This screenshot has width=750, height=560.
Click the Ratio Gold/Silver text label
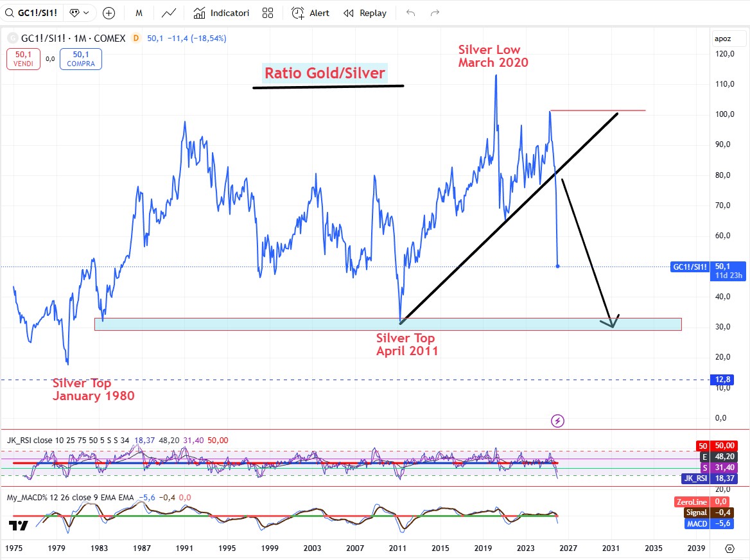(324, 73)
